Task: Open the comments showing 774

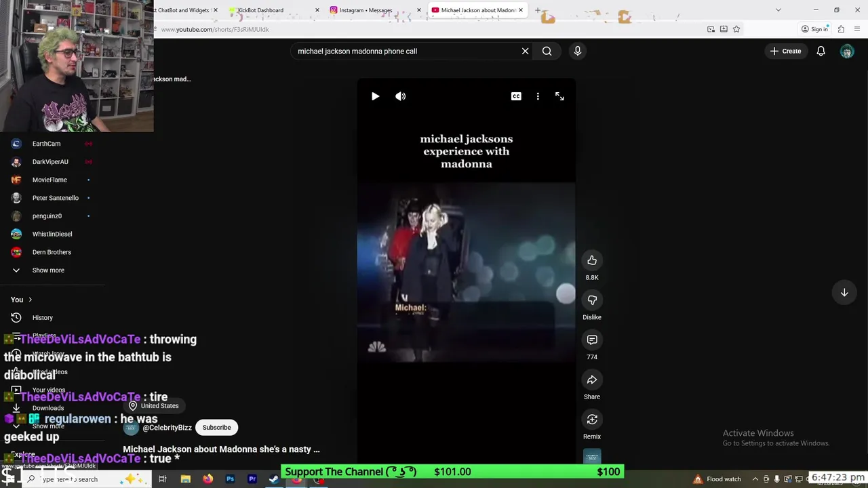Action: pyautogui.click(x=592, y=340)
